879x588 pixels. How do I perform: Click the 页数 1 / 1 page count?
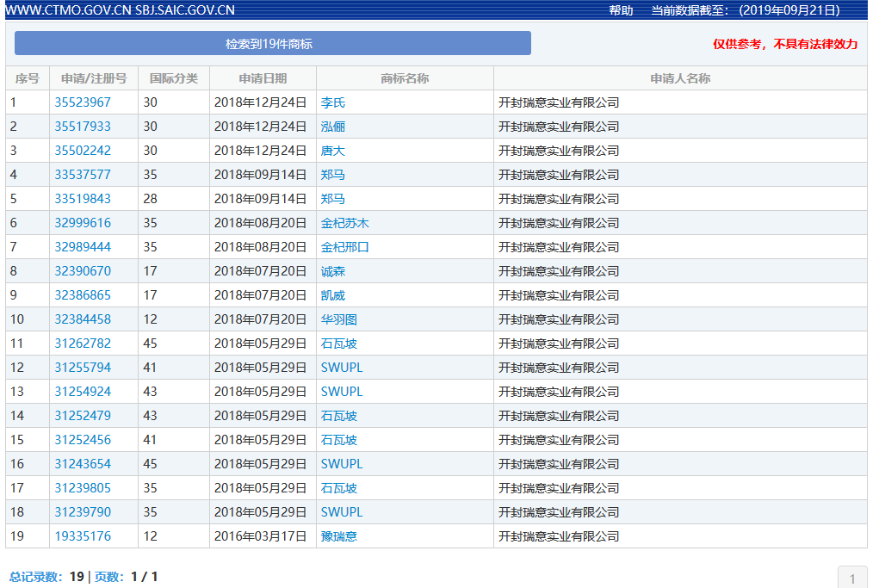(x=127, y=577)
